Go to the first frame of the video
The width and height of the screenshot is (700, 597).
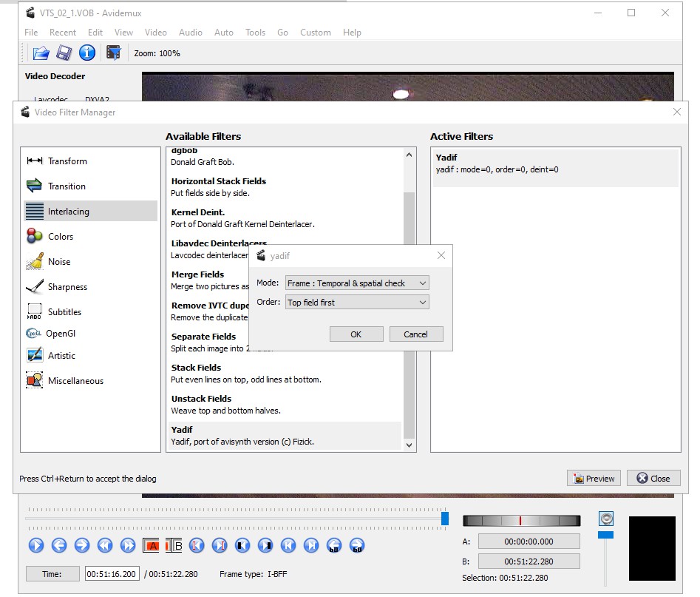pyautogui.click(x=288, y=545)
